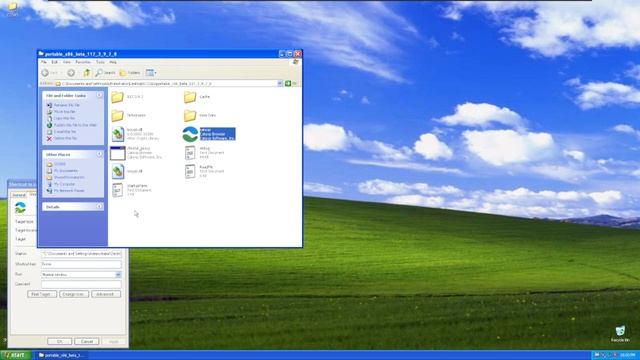640x360 pixels.
Task: Click Delete this file
Action: (62, 138)
